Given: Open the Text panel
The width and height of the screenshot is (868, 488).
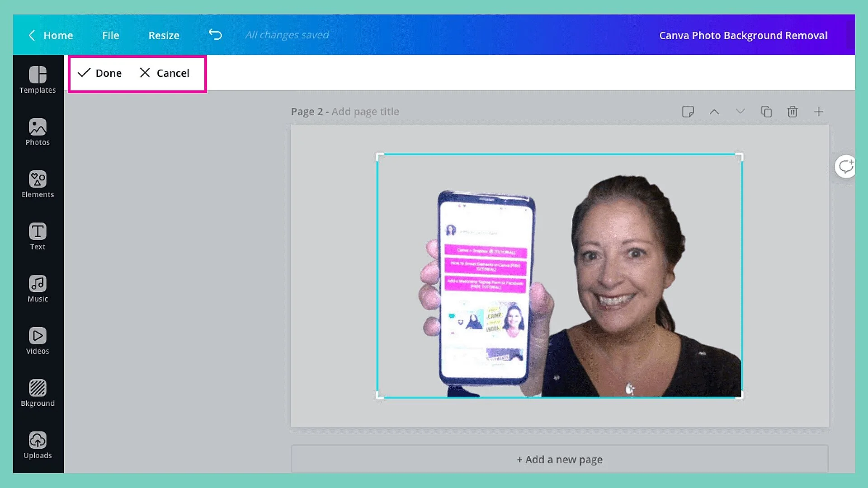Looking at the screenshot, I should [x=38, y=236].
